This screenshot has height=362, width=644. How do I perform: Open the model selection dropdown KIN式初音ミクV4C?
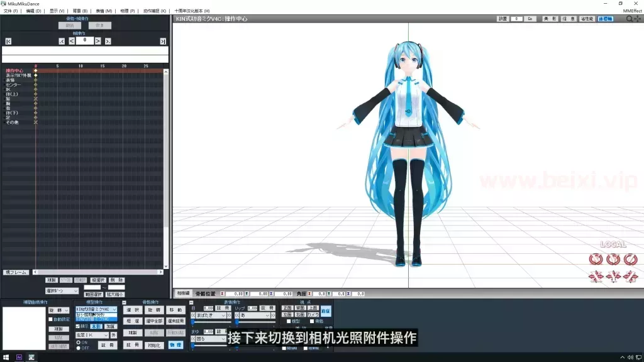pos(96,309)
